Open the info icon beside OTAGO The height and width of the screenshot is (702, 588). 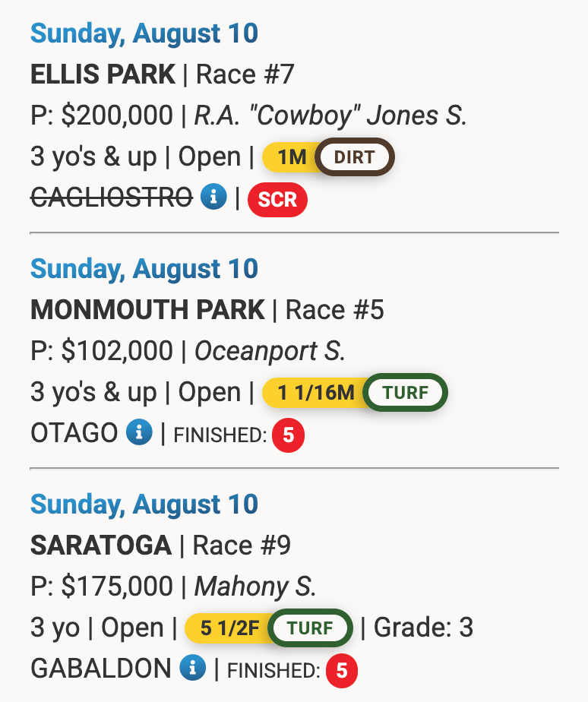point(139,433)
